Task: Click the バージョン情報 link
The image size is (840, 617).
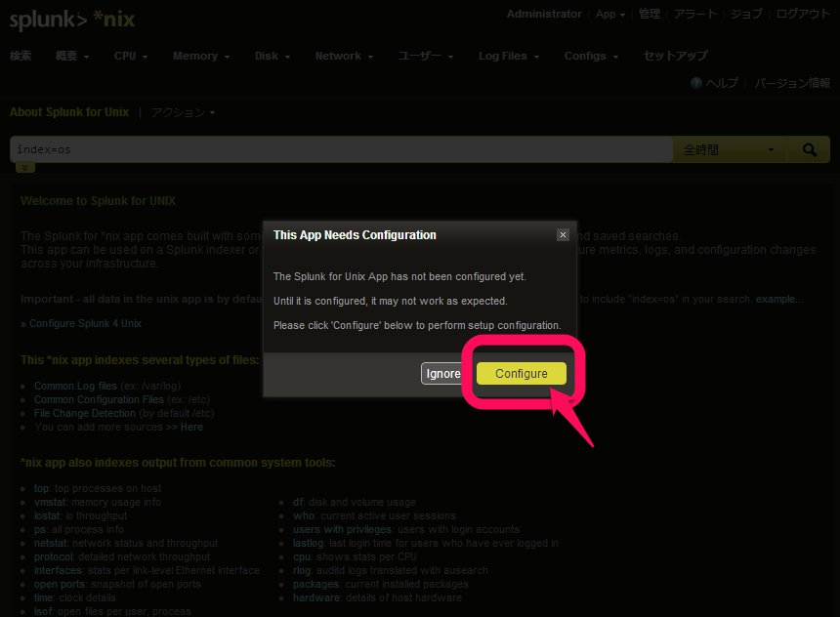Action: pyautogui.click(x=792, y=83)
